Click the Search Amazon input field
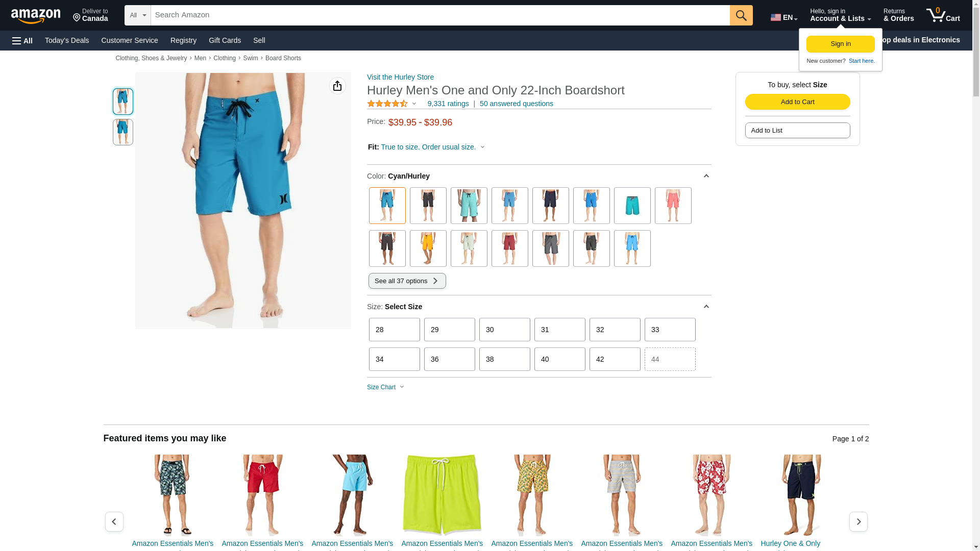This screenshot has height=551, width=980. (440, 15)
